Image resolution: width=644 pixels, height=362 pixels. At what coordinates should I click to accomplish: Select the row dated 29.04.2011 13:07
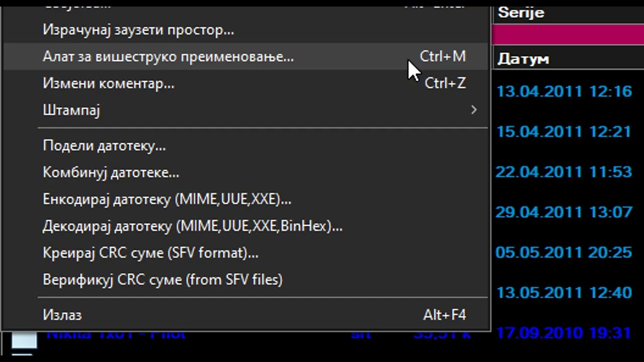pyautogui.click(x=564, y=212)
